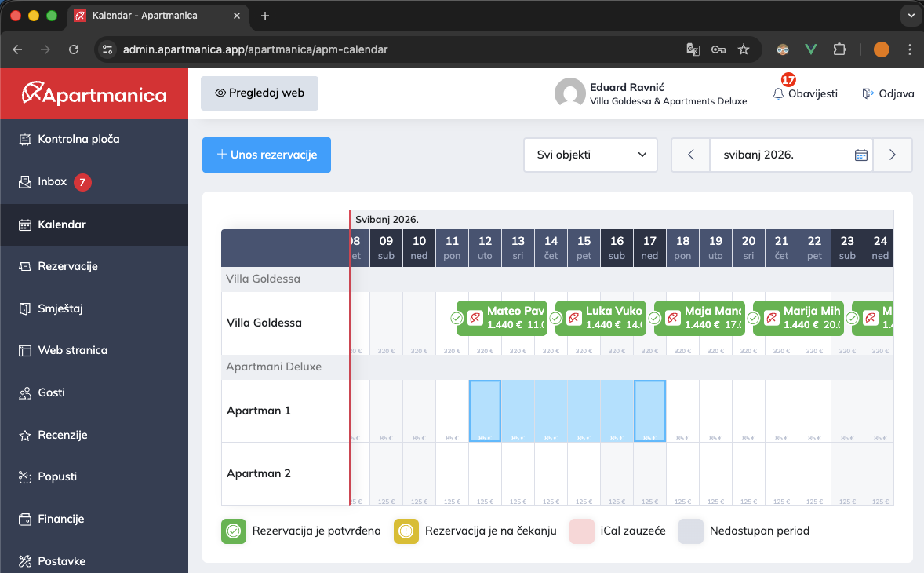Click the Gosti people icon
This screenshot has width=924, height=573.
click(x=25, y=393)
